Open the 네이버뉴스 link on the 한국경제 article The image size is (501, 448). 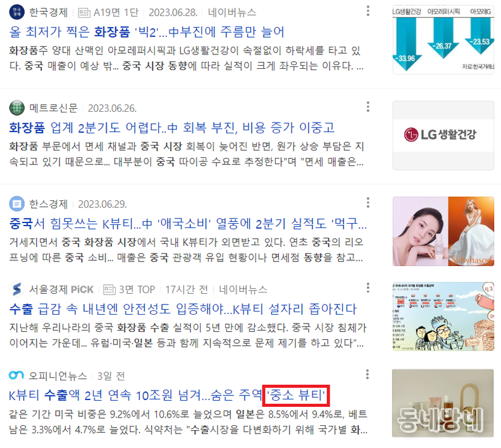(232, 13)
